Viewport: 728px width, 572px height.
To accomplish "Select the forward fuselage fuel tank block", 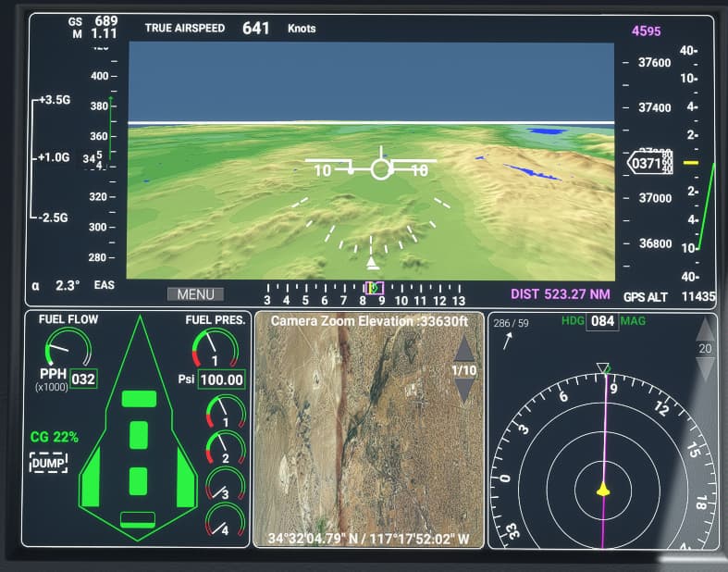I will coord(140,399).
